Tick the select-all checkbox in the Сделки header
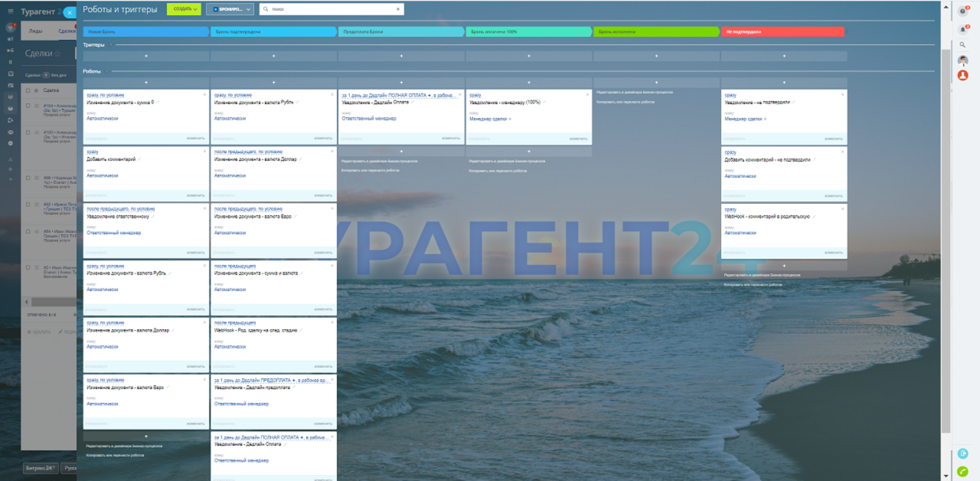The image size is (980, 481). (28, 90)
